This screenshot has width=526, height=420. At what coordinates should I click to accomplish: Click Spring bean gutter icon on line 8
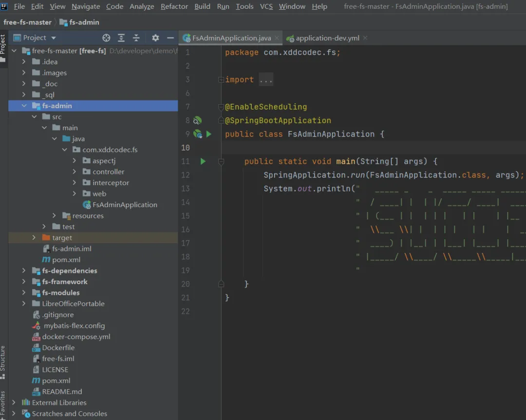pos(197,120)
